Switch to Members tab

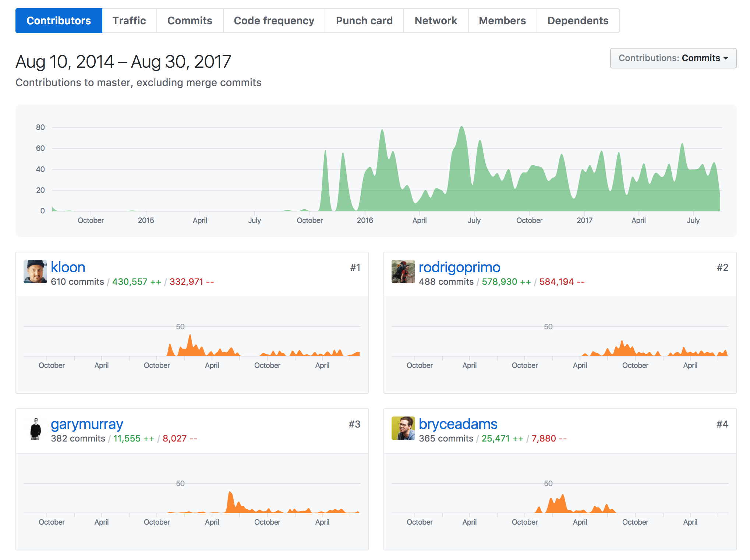coord(502,21)
